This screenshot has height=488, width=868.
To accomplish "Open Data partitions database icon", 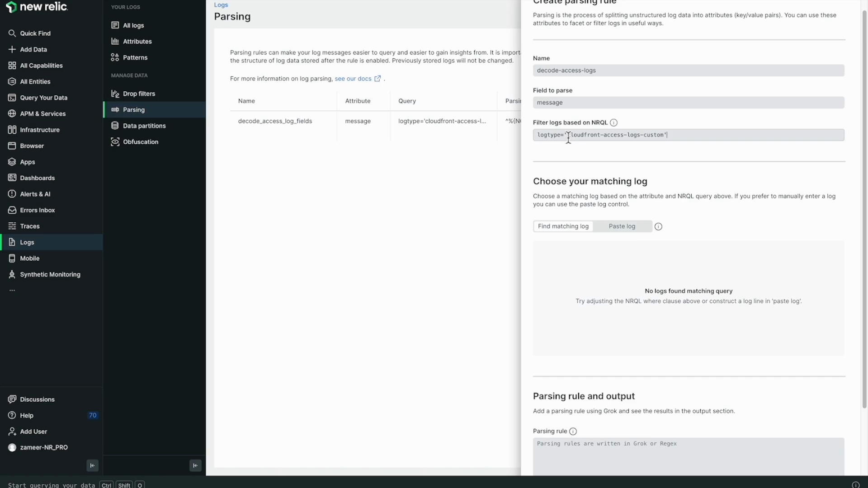I will [115, 126].
